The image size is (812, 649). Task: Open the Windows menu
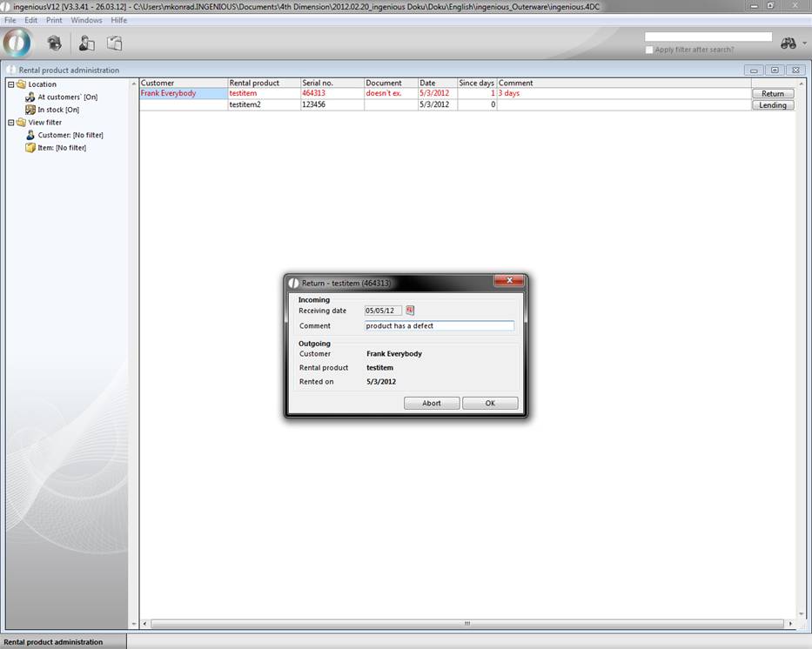pyautogui.click(x=86, y=20)
